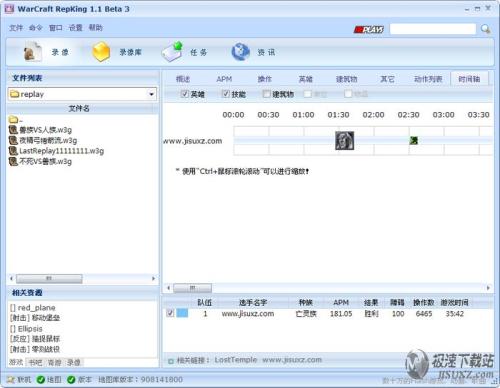The width and height of the screenshot is (500, 388).
Task: Expand the replay folder dropdown
Action: [x=152, y=94]
